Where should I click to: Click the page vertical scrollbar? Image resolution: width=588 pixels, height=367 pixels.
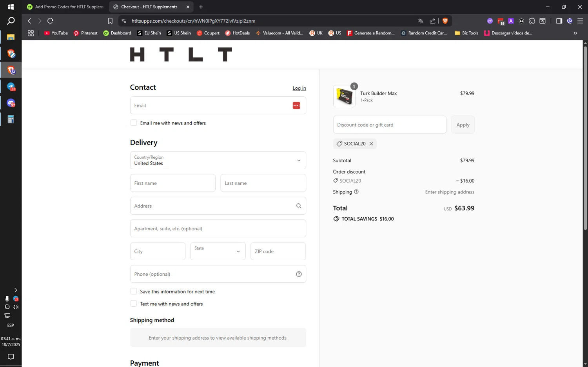click(x=585, y=138)
